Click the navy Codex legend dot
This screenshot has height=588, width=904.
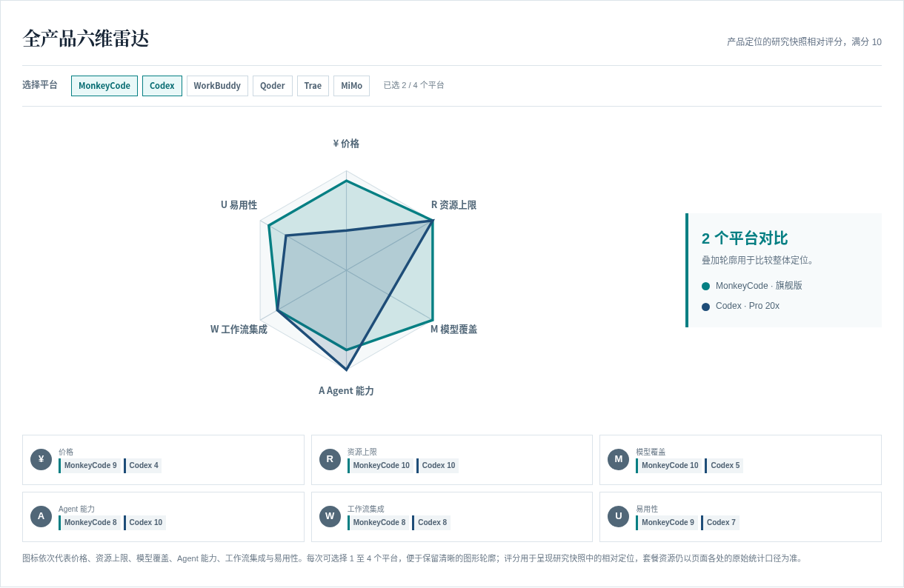705,307
